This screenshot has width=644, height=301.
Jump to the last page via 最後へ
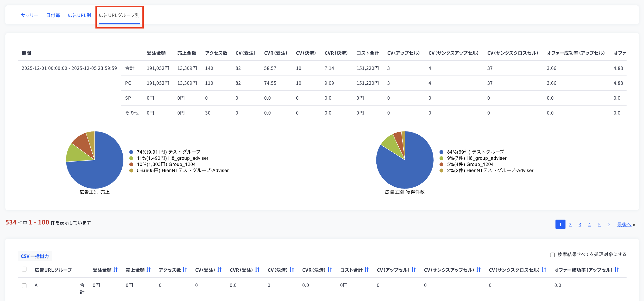tap(624, 225)
